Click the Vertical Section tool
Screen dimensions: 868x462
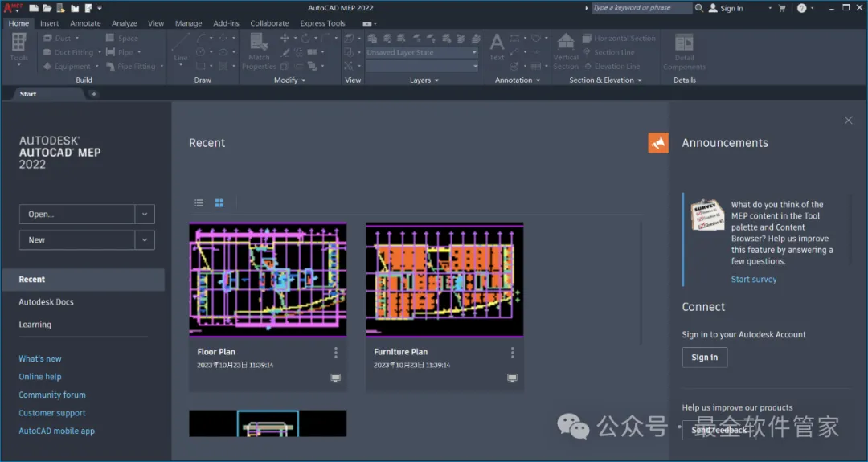pos(566,51)
